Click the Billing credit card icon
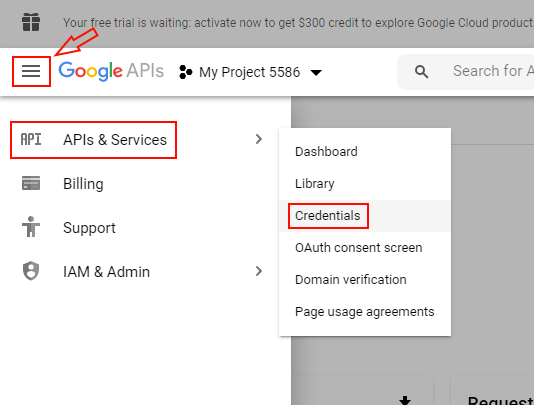This screenshot has height=405, width=534. (31, 183)
